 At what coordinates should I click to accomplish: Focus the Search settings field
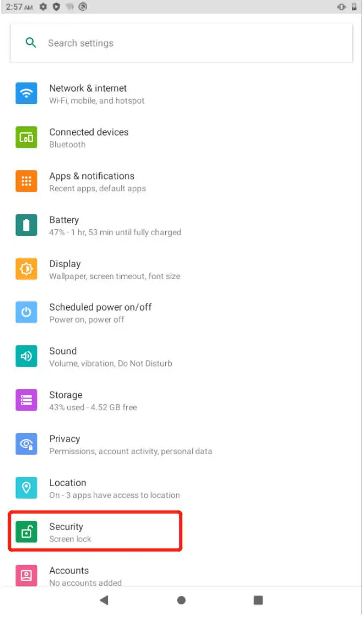[x=181, y=43]
